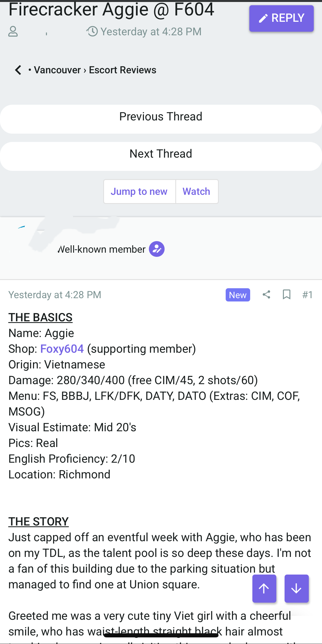
Task: Click the New post badge
Action: pyautogui.click(x=238, y=295)
